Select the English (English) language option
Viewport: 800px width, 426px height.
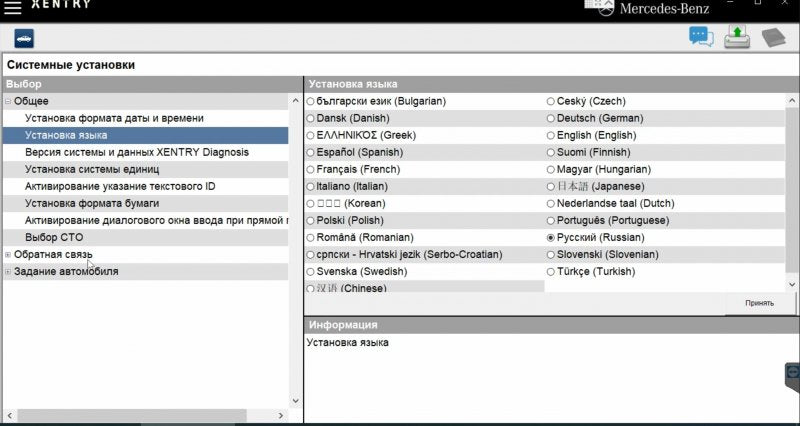(x=551, y=136)
